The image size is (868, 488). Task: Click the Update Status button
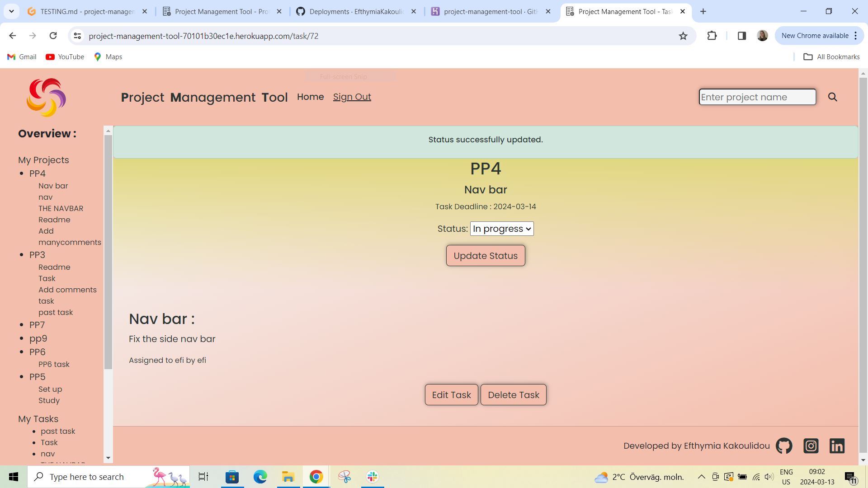pyautogui.click(x=485, y=255)
